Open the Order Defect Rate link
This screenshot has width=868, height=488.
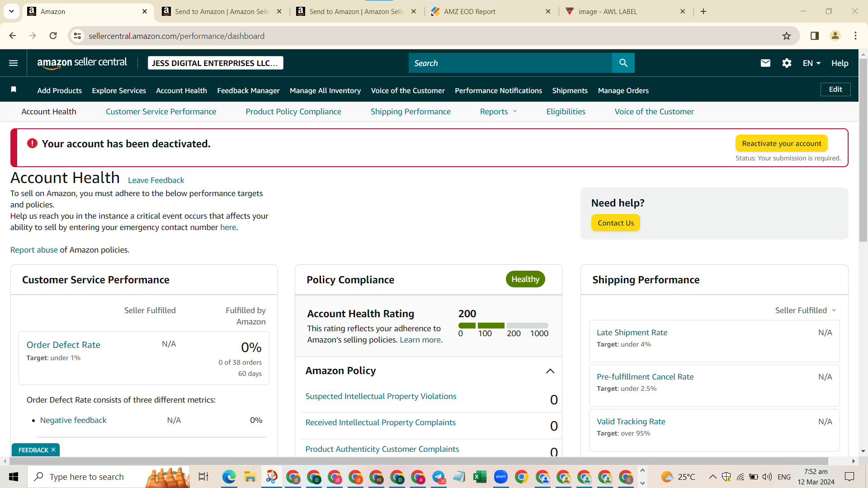coord(63,345)
